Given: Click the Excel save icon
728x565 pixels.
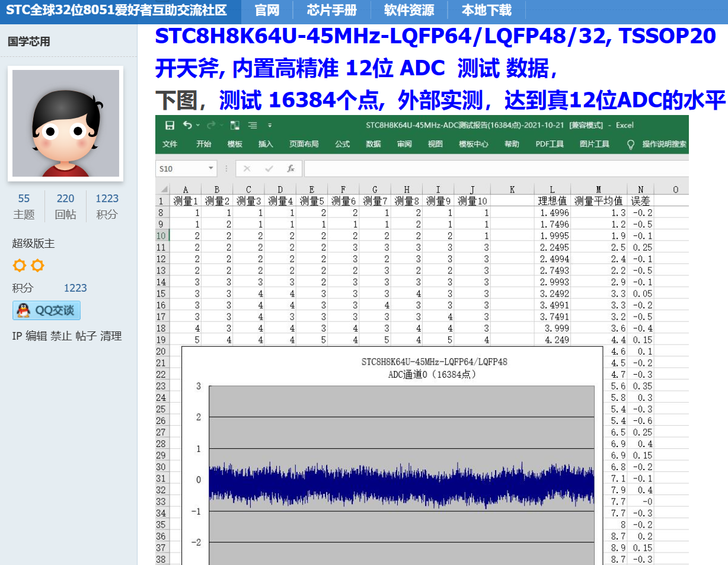Looking at the screenshot, I should click(x=170, y=125).
